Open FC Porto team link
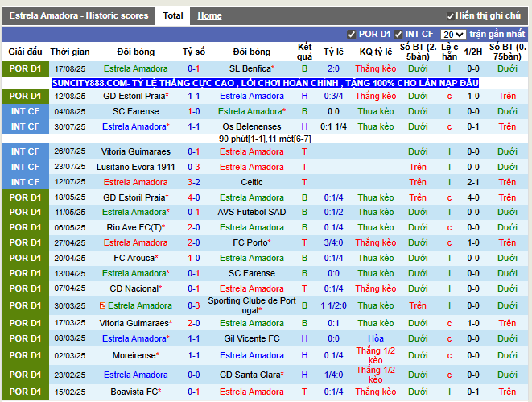This screenshot has height=402, width=532. coord(252,242)
